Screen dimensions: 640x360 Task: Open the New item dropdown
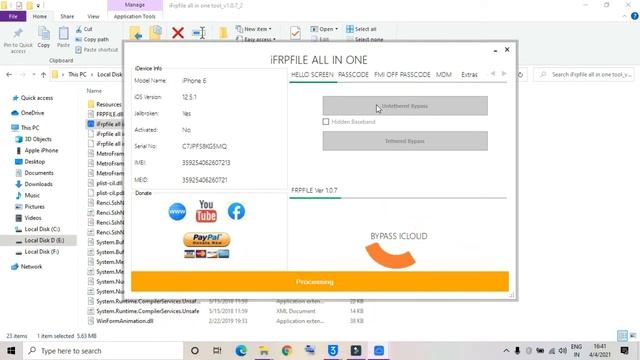click(254, 29)
